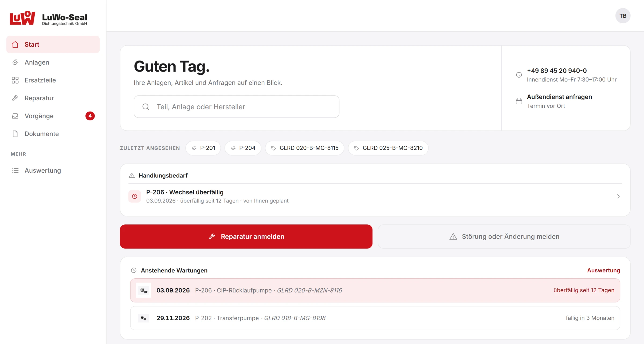Click GLRD 018-B-MG-8108 part text
644x344 pixels.
[295, 318]
